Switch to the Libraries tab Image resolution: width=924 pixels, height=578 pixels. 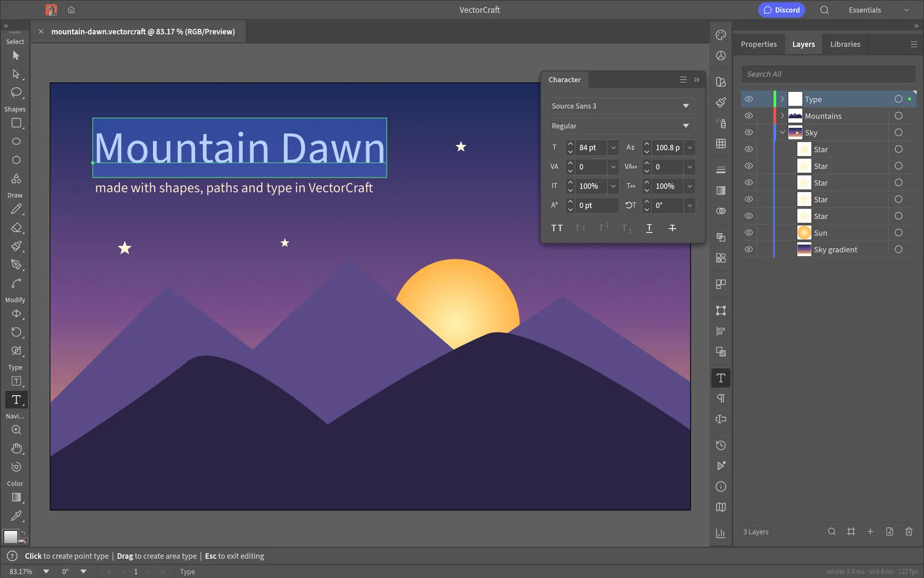845,44
